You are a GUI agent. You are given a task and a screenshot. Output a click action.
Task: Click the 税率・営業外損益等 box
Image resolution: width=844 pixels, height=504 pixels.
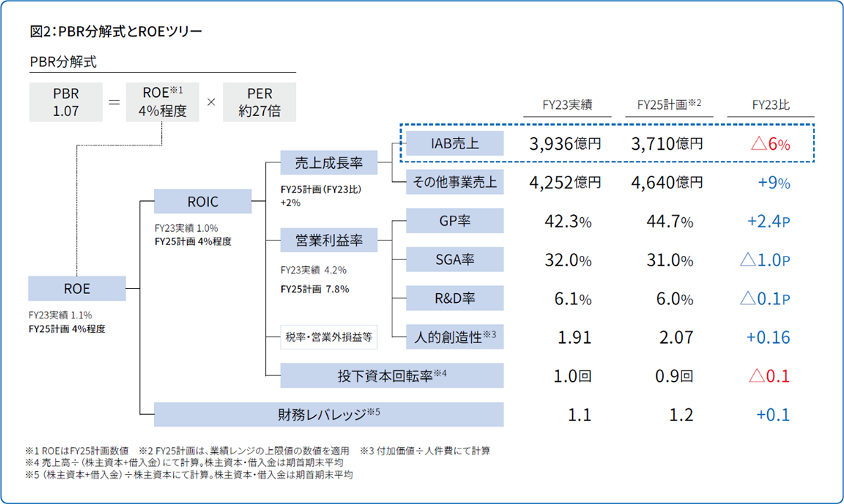coord(328,337)
